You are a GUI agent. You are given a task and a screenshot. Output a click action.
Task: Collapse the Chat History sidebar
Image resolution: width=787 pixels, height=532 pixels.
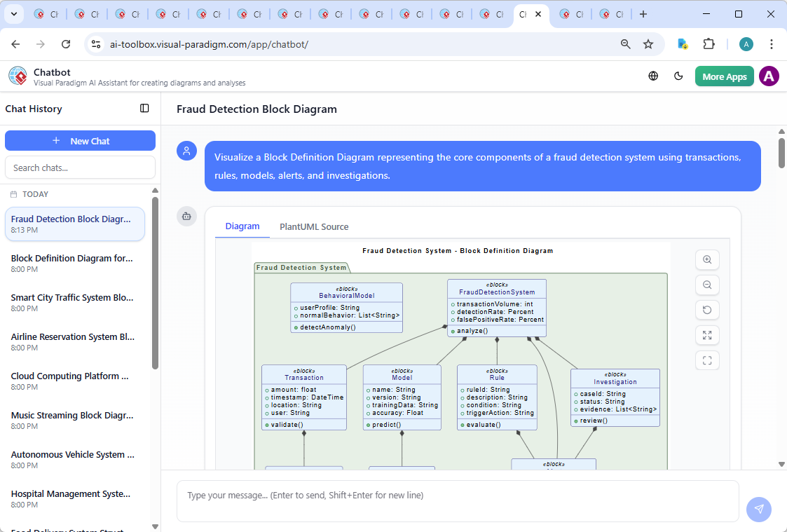point(144,108)
